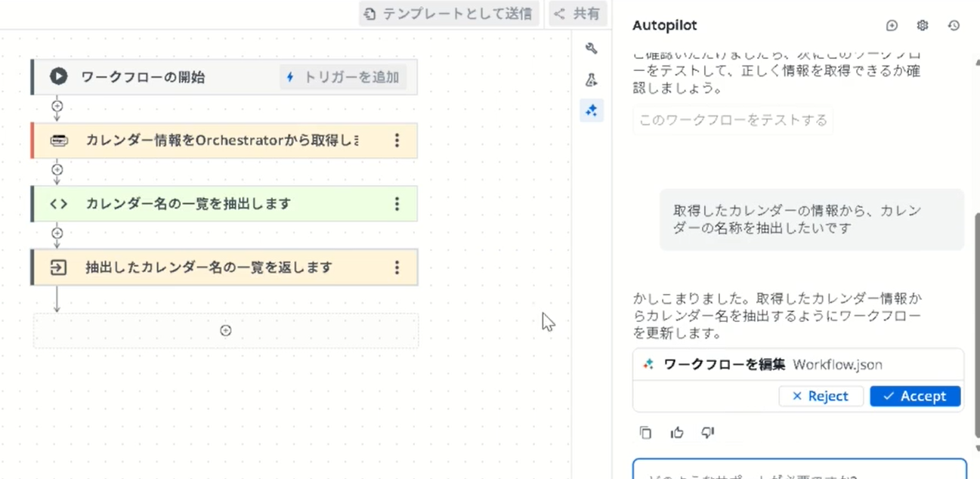Open options menu for カレンダー名の一覧を抽出します node
The height and width of the screenshot is (479, 980).
coord(397,204)
